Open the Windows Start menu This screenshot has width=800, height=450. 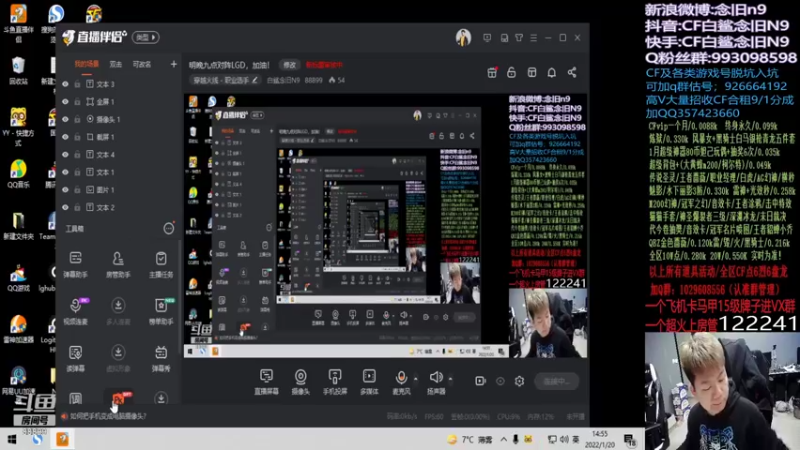pyautogui.click(x=11, y=439)
